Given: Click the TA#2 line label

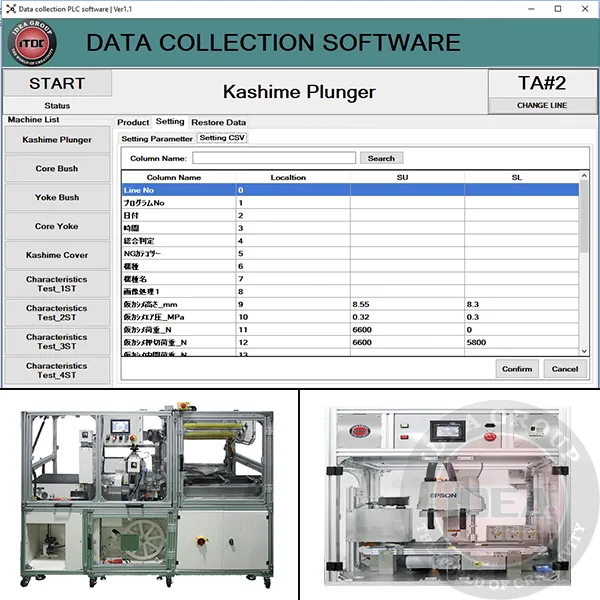Looking at the screenshot, I should (x=542, y=83).
